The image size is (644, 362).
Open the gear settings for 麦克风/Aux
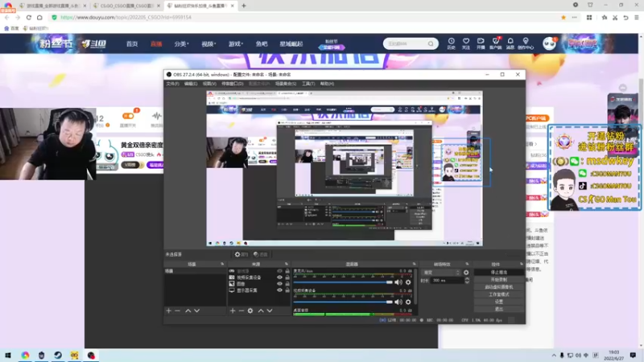(x=408, y=282)
